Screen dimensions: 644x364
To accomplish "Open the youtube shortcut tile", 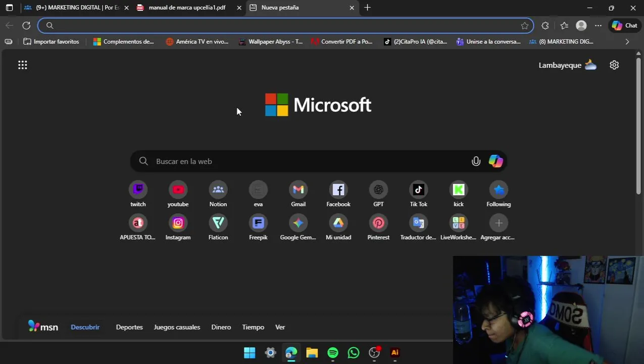I will (178, 194).
